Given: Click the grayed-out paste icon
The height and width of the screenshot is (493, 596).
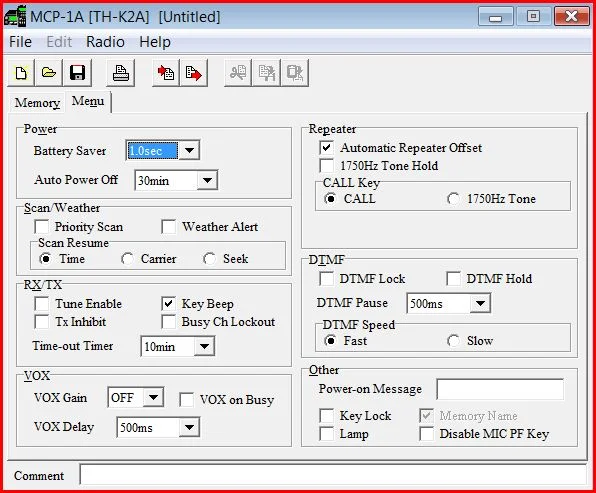Looking at the screenshot, I should coord(295,73).
